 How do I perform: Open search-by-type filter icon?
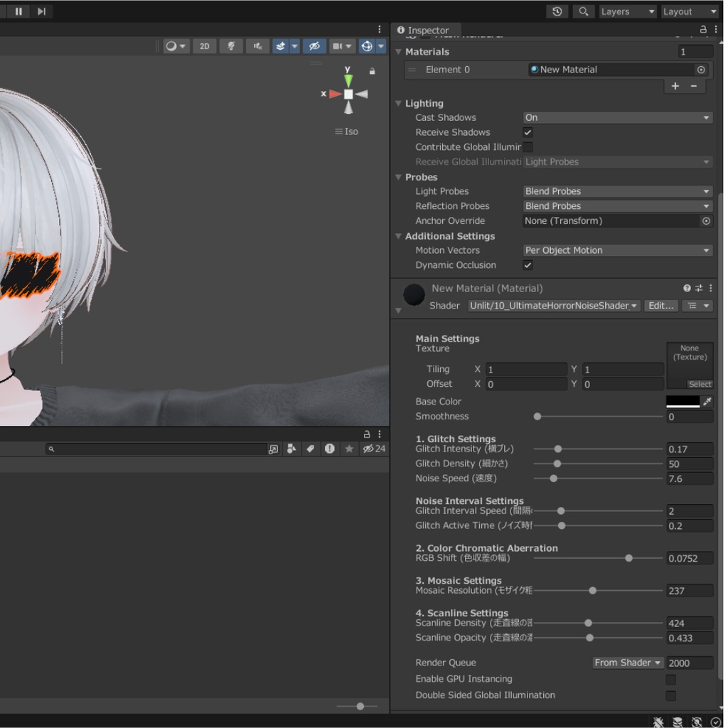(291, 449)
